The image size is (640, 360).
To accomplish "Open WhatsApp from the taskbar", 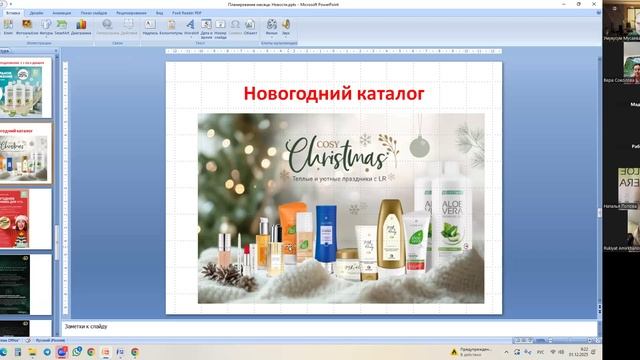I will 77,352.
